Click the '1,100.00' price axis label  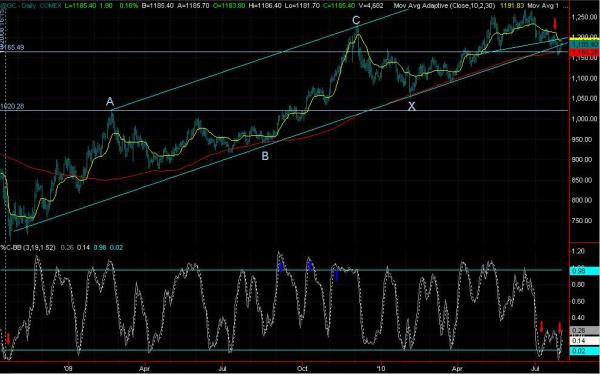[x=584, y=78]
